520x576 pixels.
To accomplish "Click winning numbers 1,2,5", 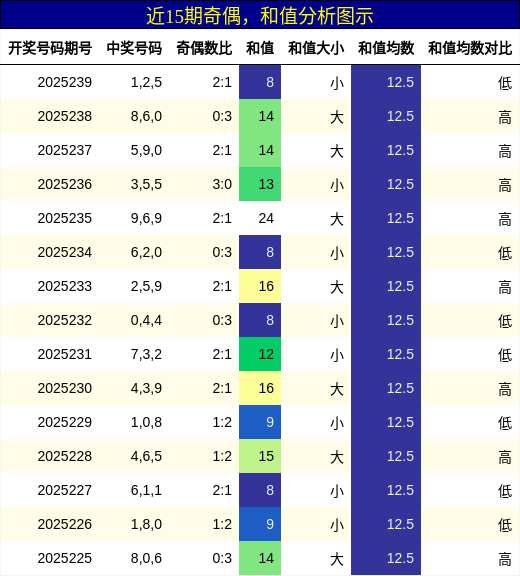I will point(146,82).
